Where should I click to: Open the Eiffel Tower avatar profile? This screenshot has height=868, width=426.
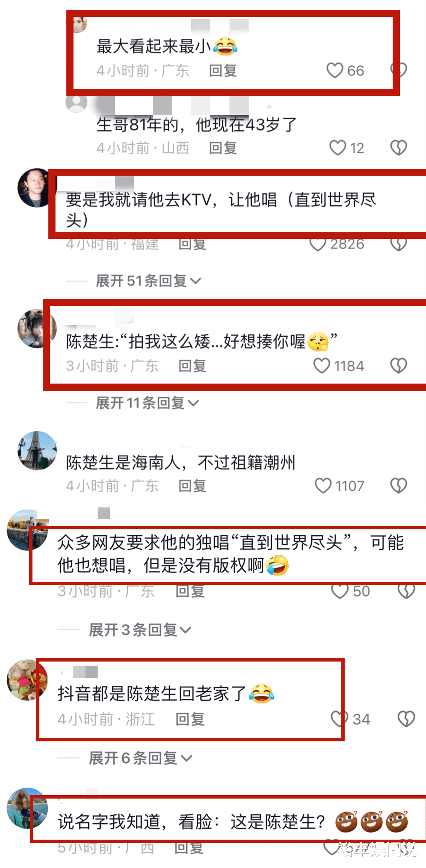[37, 450]
